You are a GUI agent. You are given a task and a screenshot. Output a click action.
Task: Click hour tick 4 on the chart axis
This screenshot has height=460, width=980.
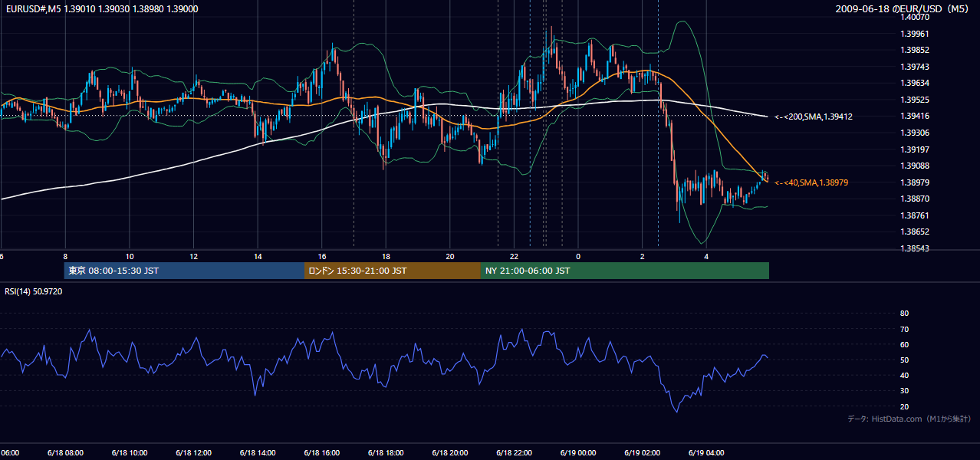click(x=706, y=256)
